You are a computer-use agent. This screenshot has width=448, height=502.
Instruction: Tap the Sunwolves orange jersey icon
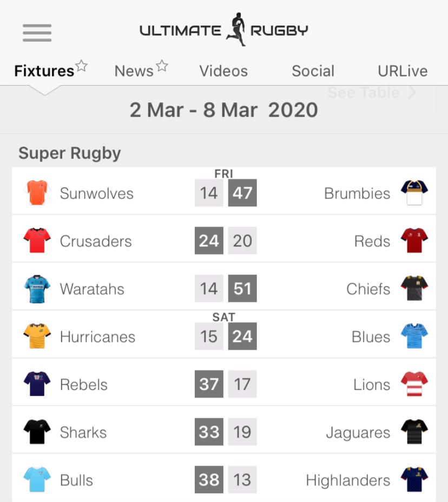point(37,193)
